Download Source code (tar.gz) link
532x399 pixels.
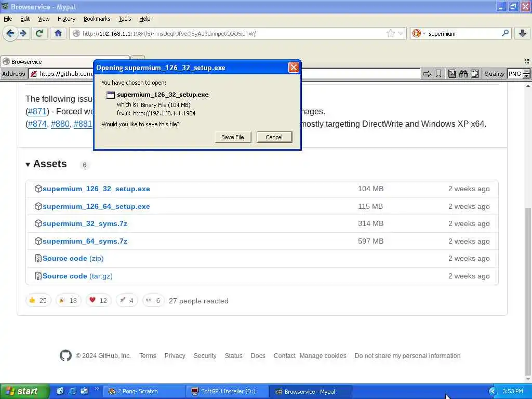tap(77, 276)
